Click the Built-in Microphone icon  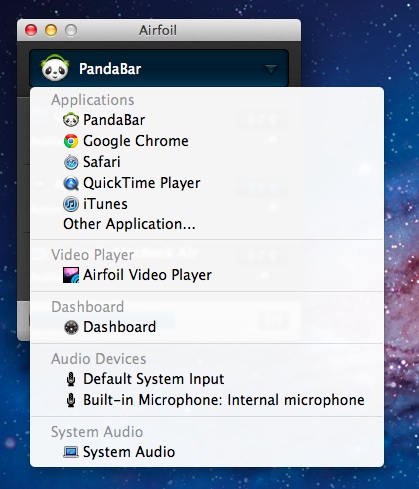point(71,400)
